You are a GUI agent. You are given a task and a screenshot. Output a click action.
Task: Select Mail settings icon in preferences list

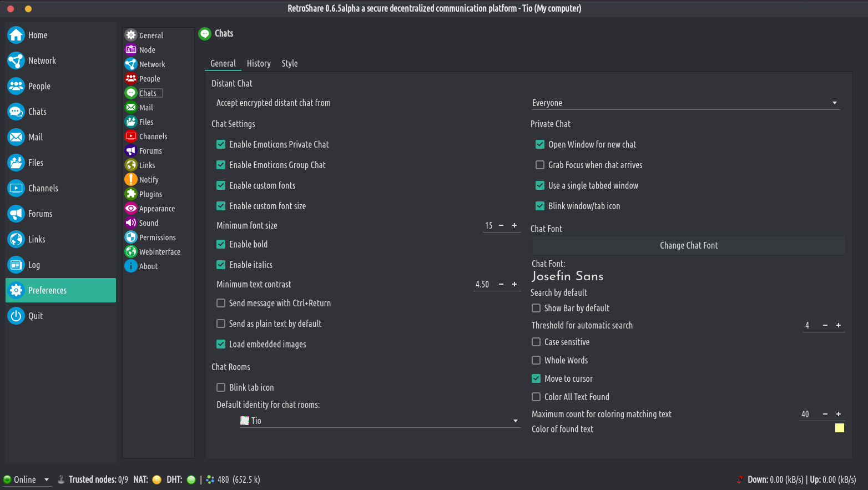point(131,107)
